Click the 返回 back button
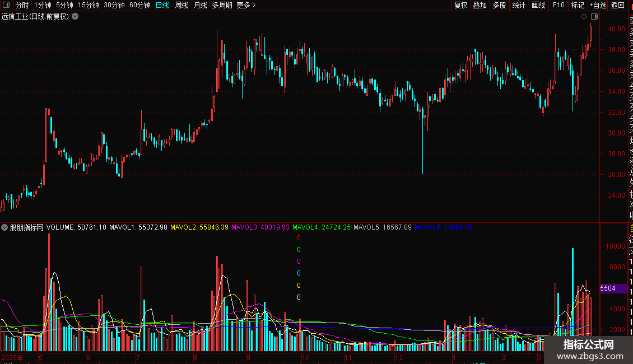The image size is (633, 364). click(618, 5)
